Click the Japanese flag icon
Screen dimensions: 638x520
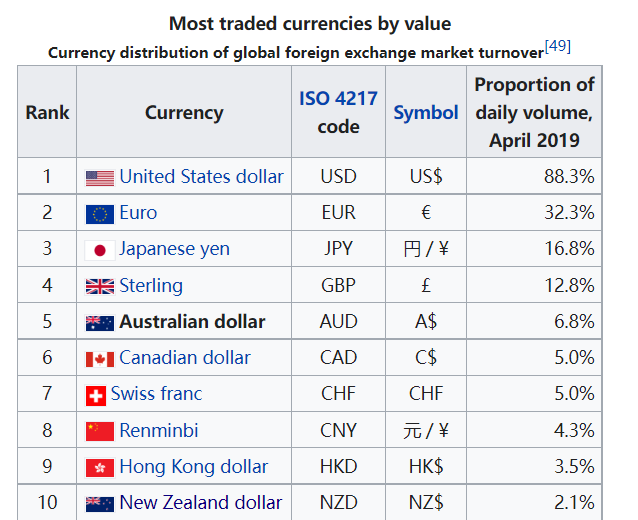click(100, 250)
